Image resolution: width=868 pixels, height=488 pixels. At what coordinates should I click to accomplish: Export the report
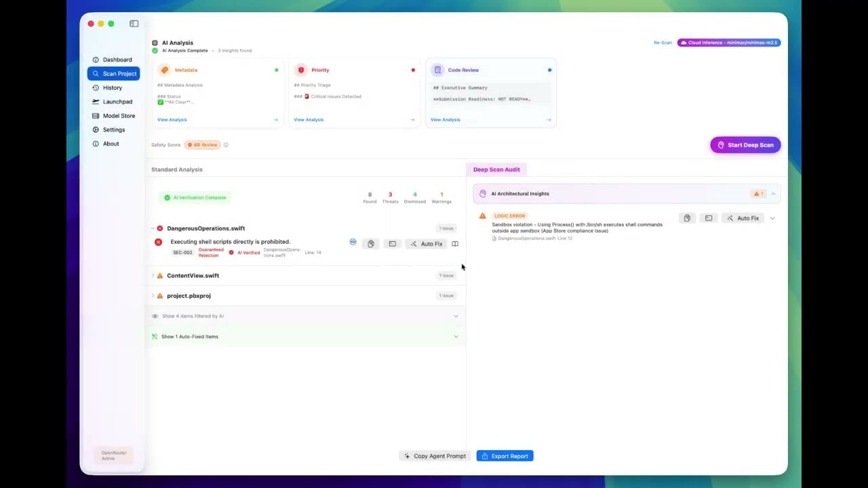(505, 456)
